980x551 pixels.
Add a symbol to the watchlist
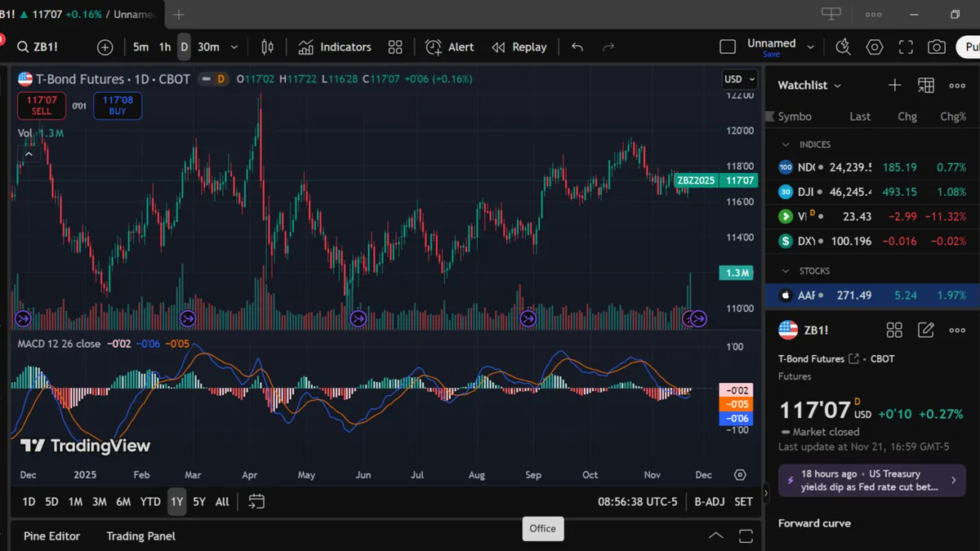click(x=895, y=85)
